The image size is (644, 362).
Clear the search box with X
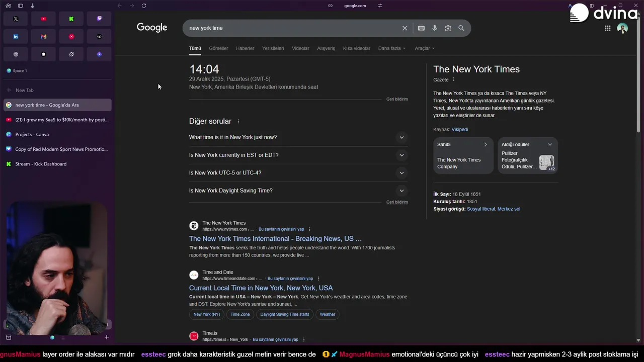tap(405, 28)
